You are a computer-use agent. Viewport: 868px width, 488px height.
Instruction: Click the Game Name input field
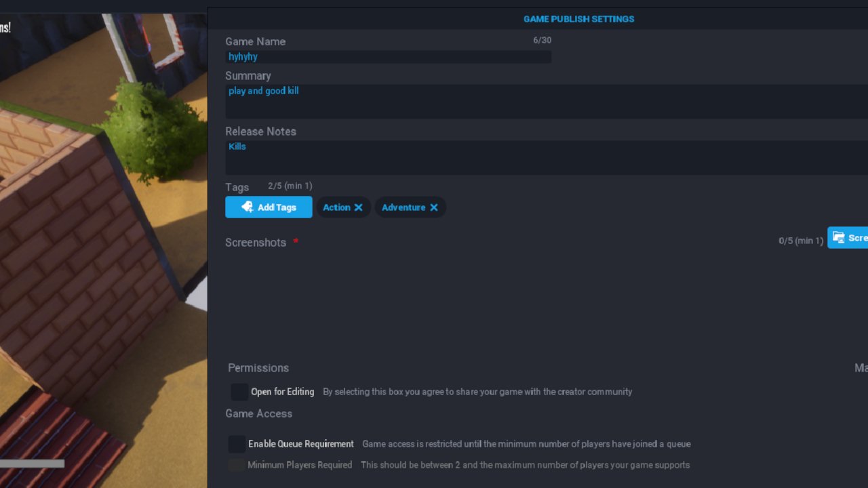tap(388, 57)
